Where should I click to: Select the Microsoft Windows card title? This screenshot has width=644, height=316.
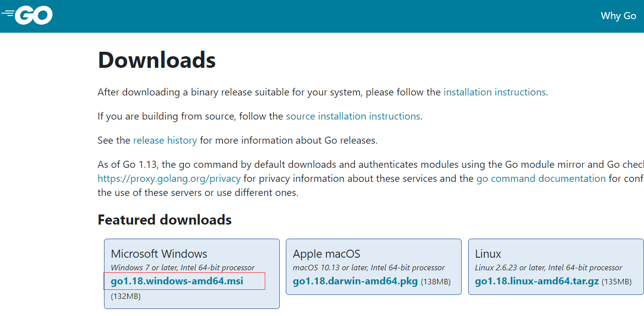159,254
